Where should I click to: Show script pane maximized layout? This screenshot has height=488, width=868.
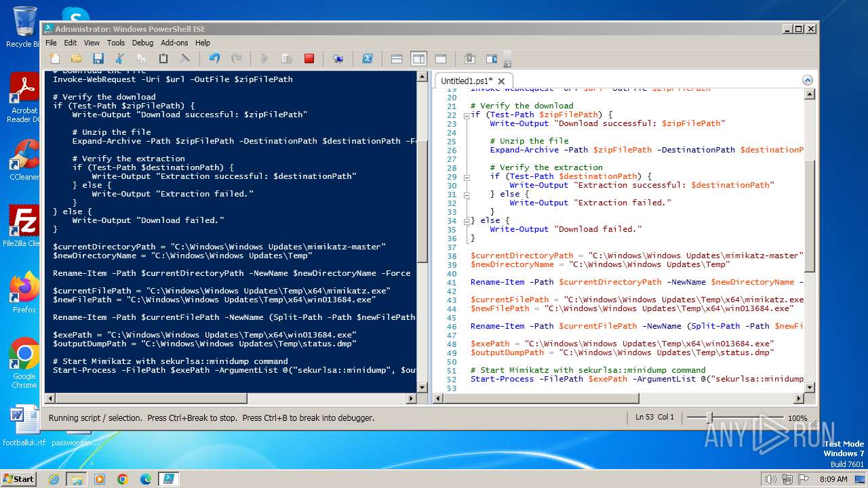[x=440, y=59]
